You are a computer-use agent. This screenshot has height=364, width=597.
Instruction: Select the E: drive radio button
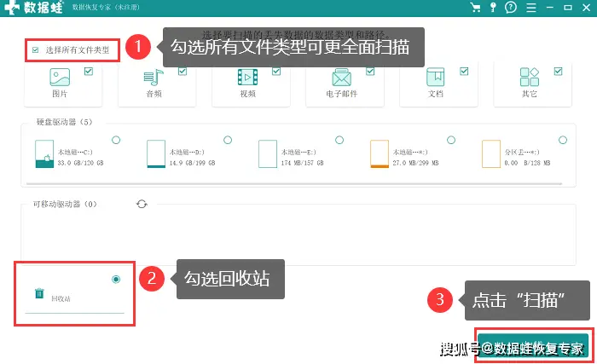339,140
